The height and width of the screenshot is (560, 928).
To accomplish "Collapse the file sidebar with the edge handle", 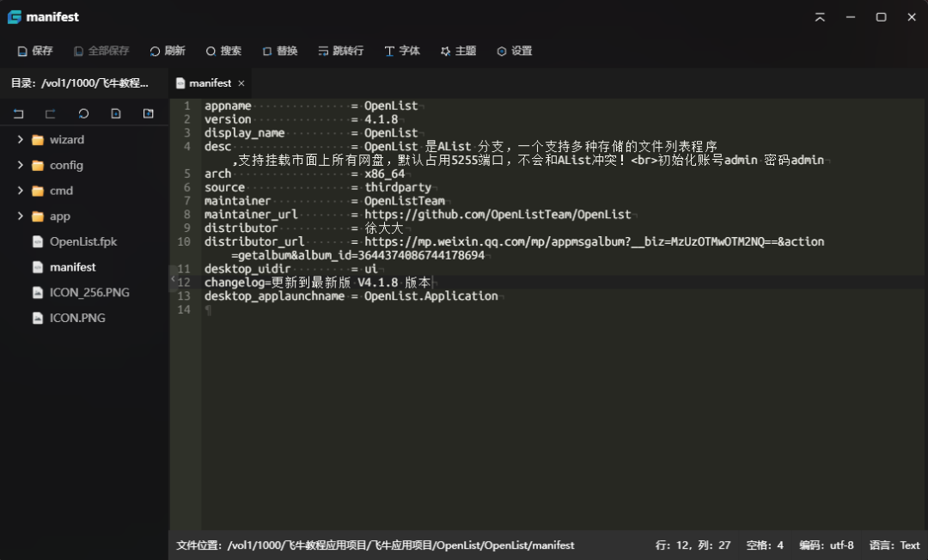I will click(173, 278).
